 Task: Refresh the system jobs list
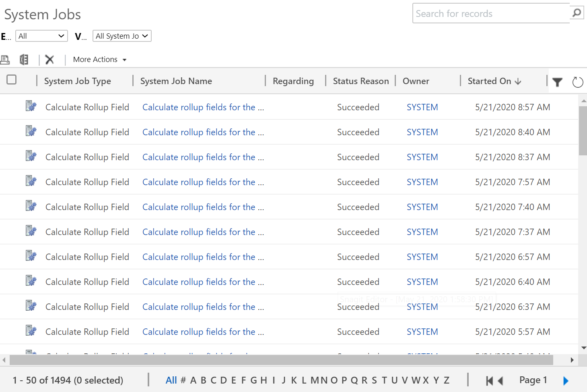click(578, 82)
